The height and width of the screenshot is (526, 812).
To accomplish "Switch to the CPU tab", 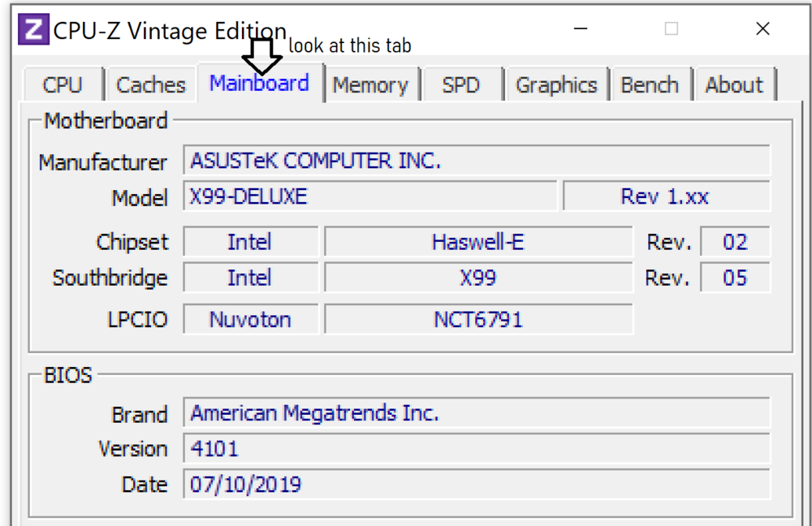I will pos(63,84).
